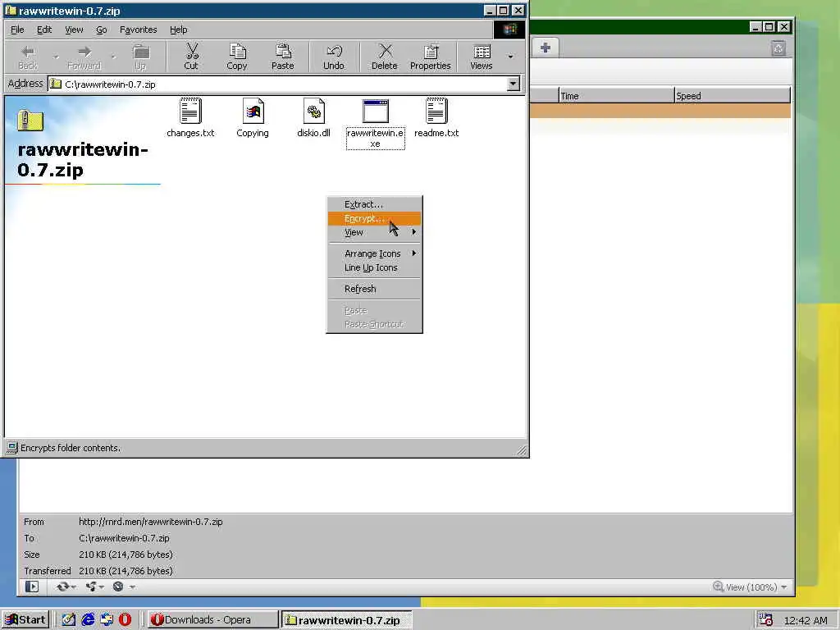
Task: Click the Undo toolbar button
Action: tap(333, 57)
